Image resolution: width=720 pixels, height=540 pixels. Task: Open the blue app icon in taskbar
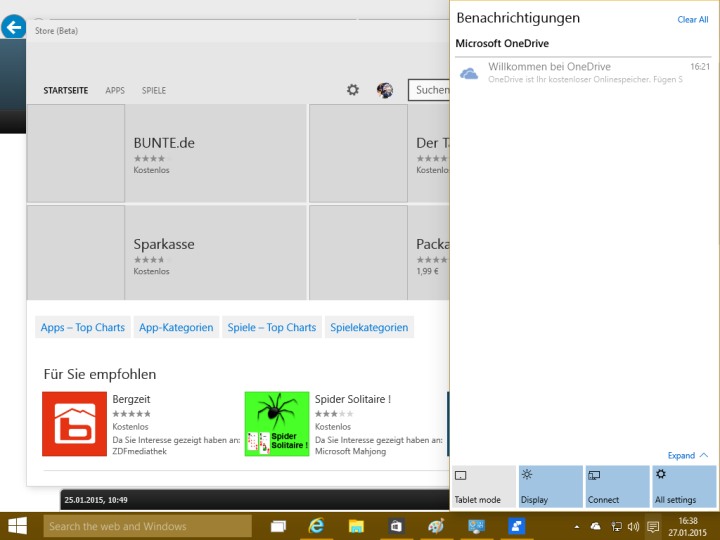(x=516, y=526)
